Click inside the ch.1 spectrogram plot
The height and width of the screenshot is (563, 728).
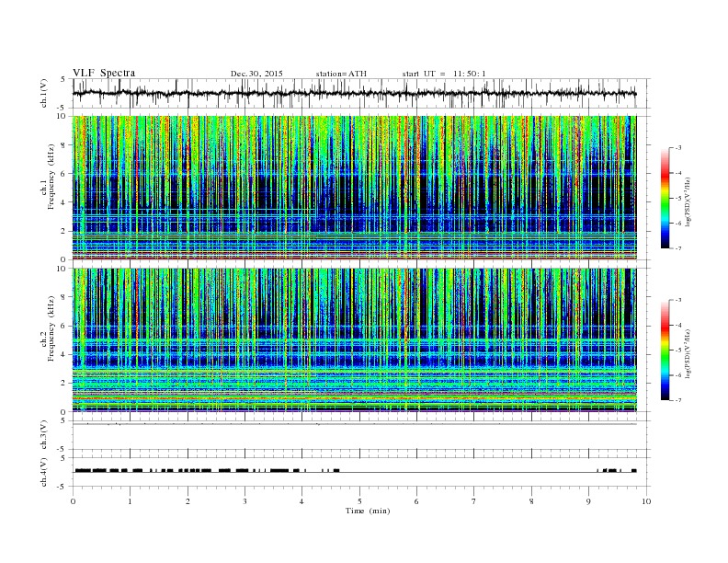pos(355,188)
